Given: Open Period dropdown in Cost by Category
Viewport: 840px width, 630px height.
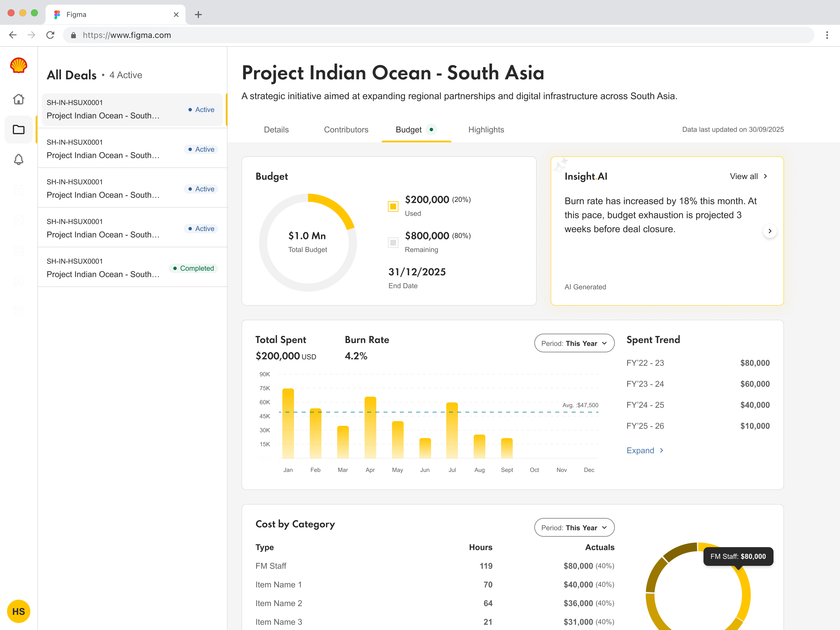Looking at the screenshot, I should click(574, 527).
